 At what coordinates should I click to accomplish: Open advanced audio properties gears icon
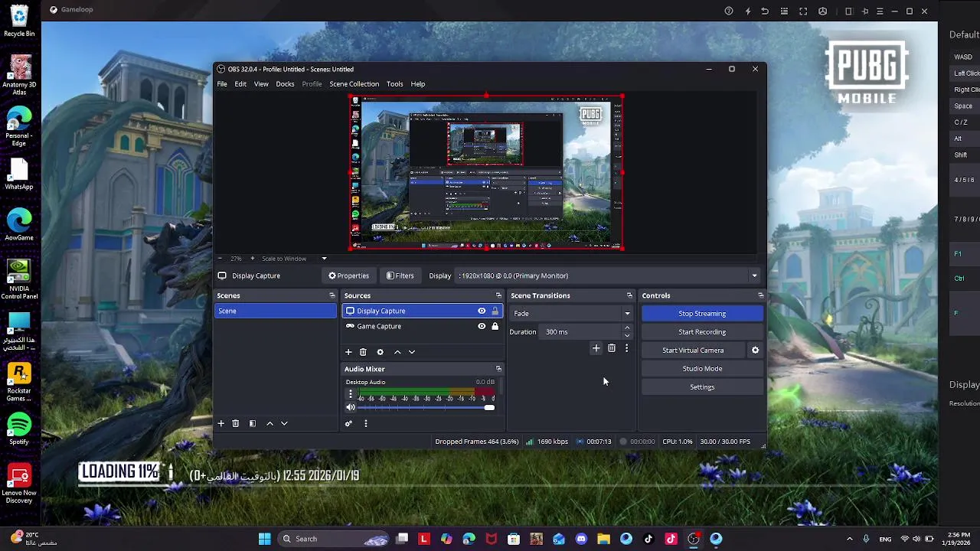coord(348,423)
